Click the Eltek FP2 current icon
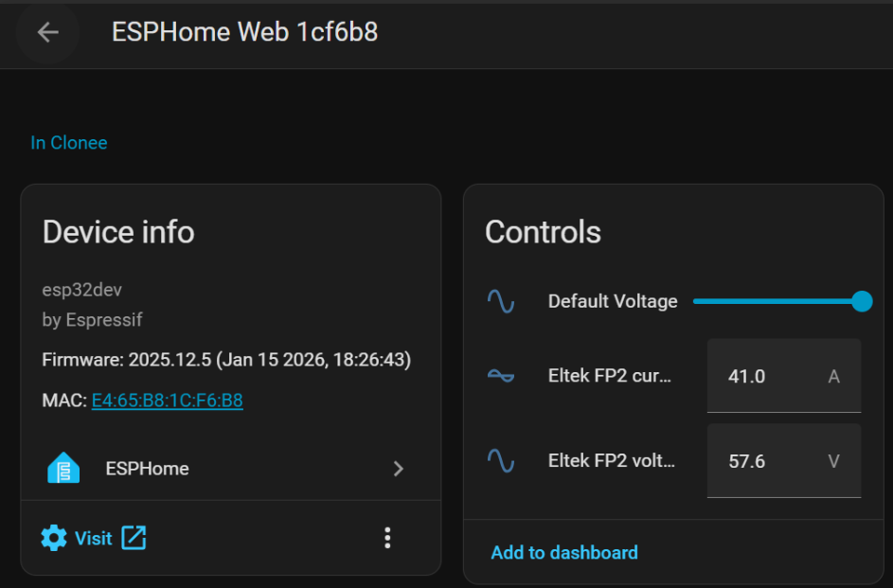 [501, 376]
